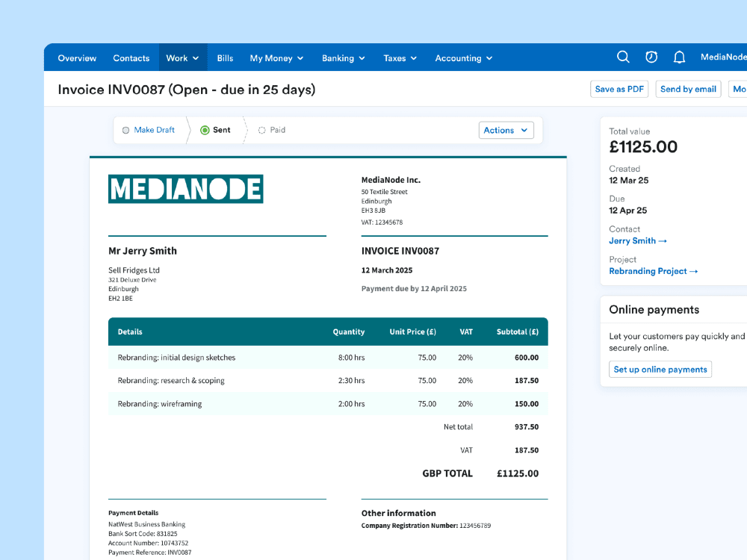The image size is (747, 560).
Task: Expand the Banking dropdown
Action: (343, 57)
